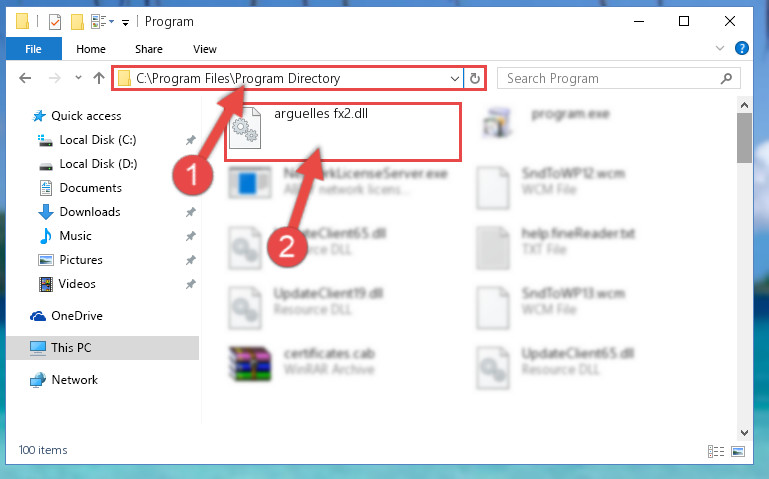Open the Quick Access Toolbar customize dropdown

point(126,23)
